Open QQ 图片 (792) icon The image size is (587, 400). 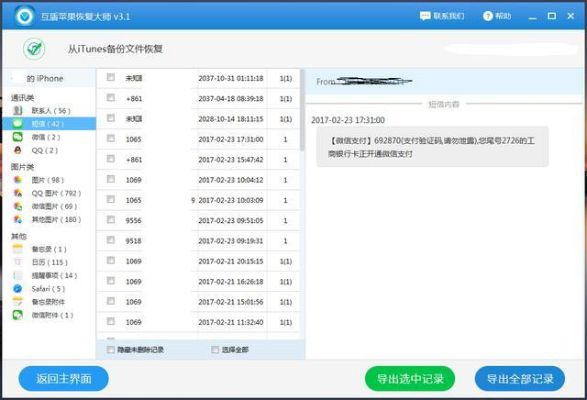18,193
